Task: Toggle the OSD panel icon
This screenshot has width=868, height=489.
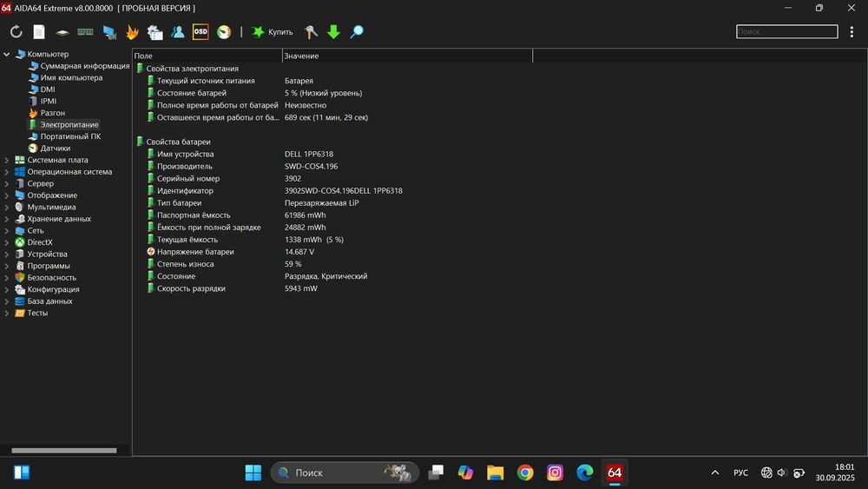Action: (x=201, y=31)
